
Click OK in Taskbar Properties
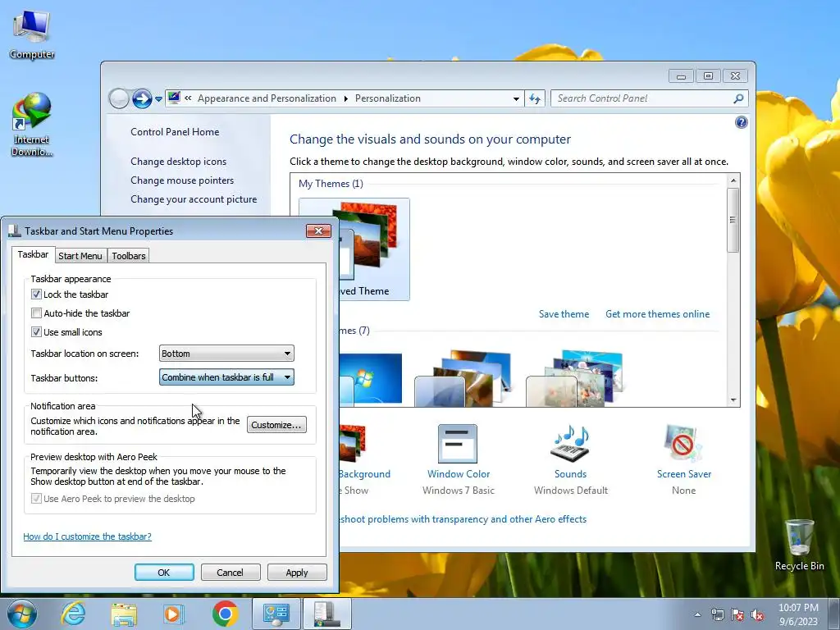(x=164, y=572)
